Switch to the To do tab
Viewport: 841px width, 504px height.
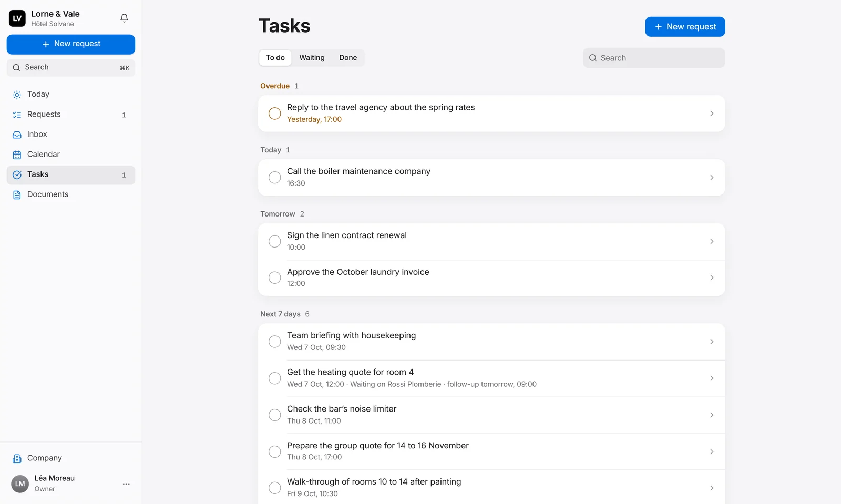coord(275,58)
